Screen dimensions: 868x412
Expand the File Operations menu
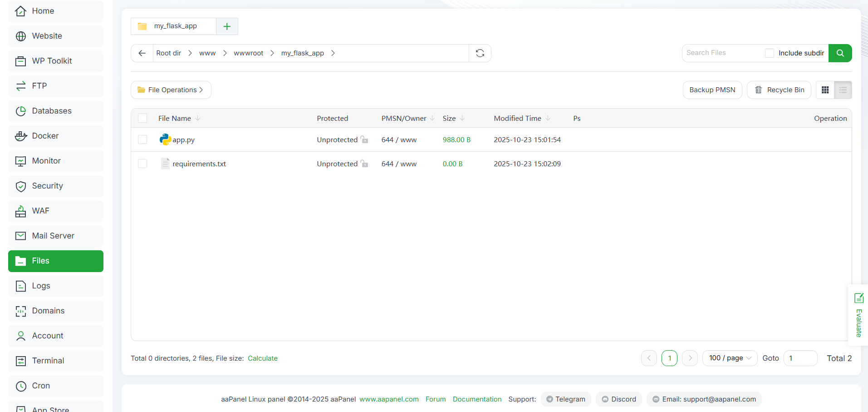[x=171, y=90]
